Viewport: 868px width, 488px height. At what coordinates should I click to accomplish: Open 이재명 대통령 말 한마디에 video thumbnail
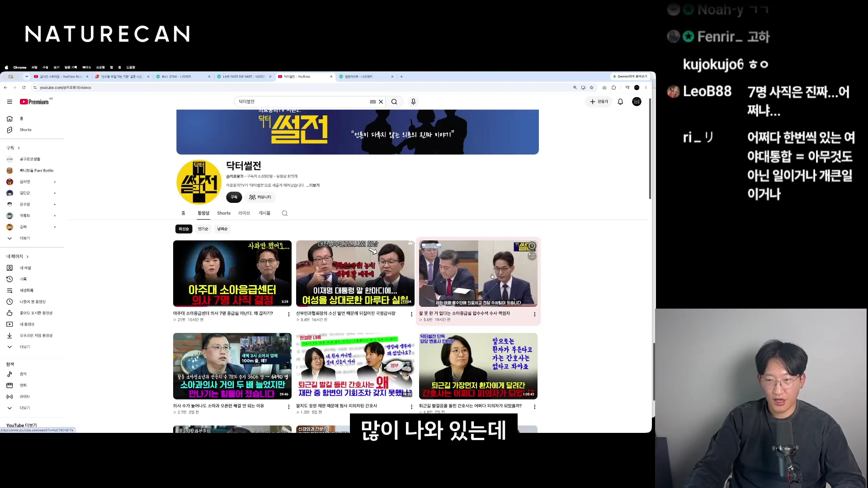point(355,273)
